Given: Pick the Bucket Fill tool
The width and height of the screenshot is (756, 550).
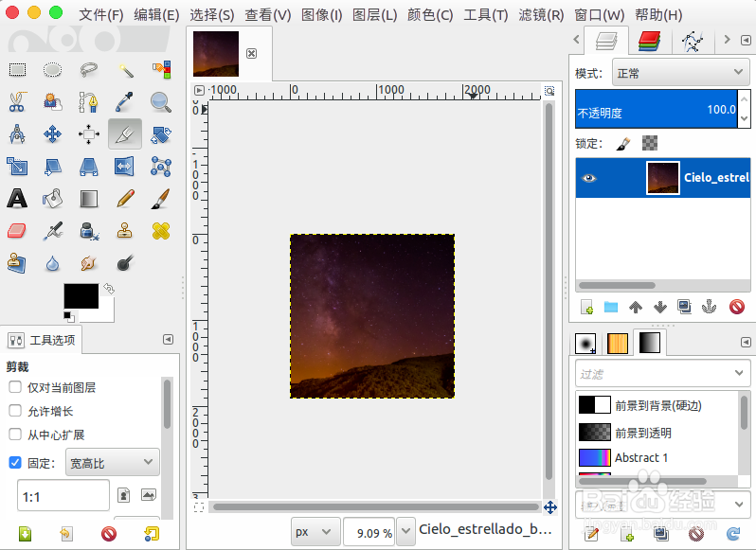Looking at the screenshot, I should point(53,198).
